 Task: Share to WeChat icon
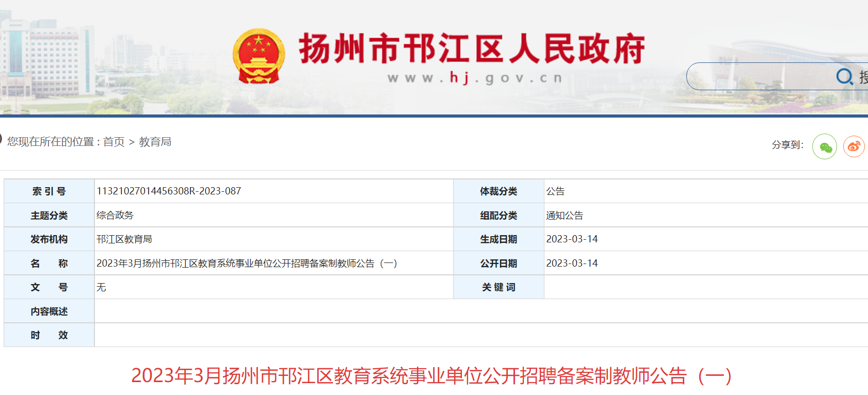[x=825, y=147]
